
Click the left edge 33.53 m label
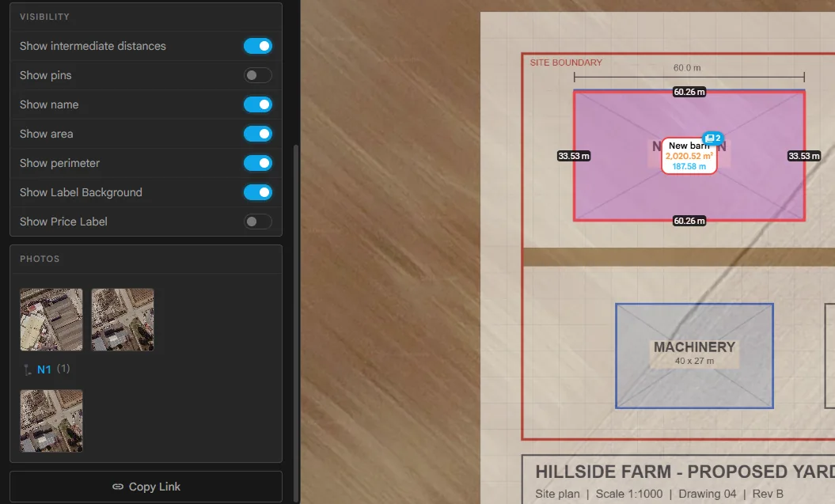(x=574, y=156)
